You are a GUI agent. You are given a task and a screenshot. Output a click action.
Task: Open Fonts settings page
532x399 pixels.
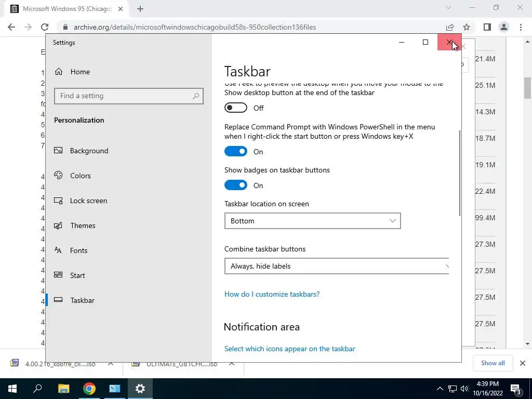coord(71,250)
